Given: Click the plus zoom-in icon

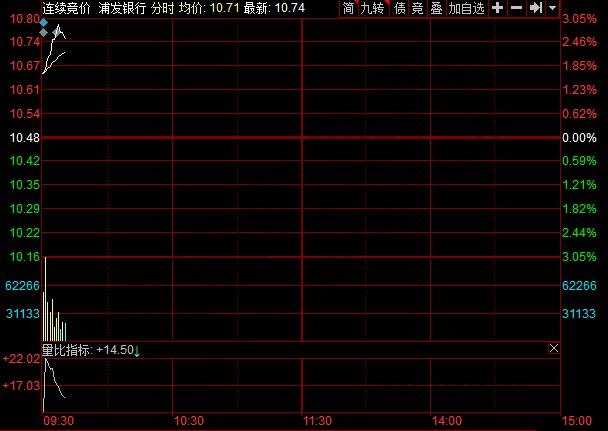Looking at the screenshot, I should 498,8.
